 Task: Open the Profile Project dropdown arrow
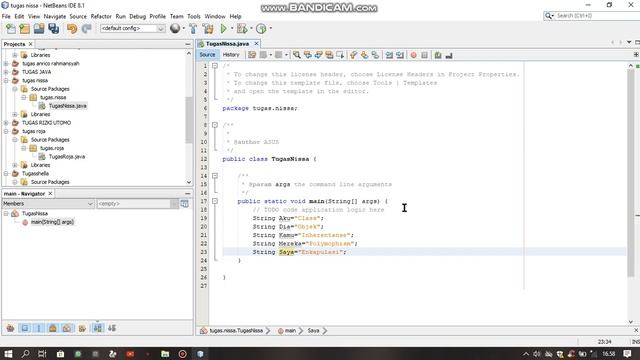click(270, 29)
